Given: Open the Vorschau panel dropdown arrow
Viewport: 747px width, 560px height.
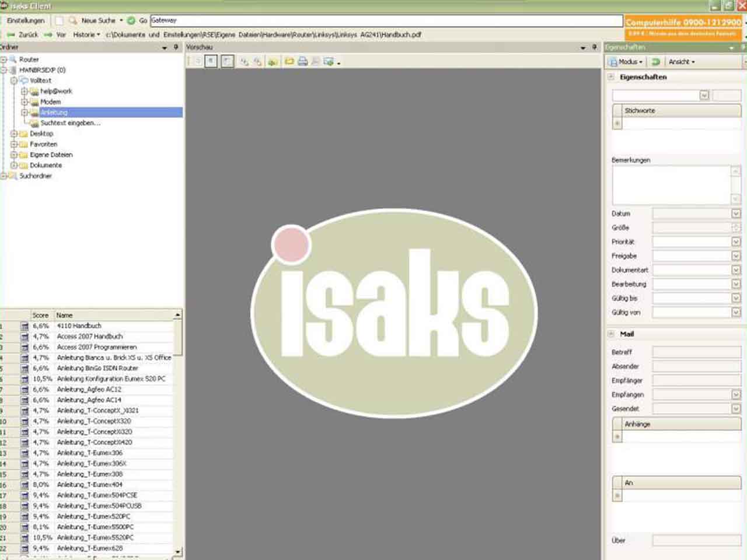Looking at the screenshot, I should pyautogui.click(x=583, y=48).
